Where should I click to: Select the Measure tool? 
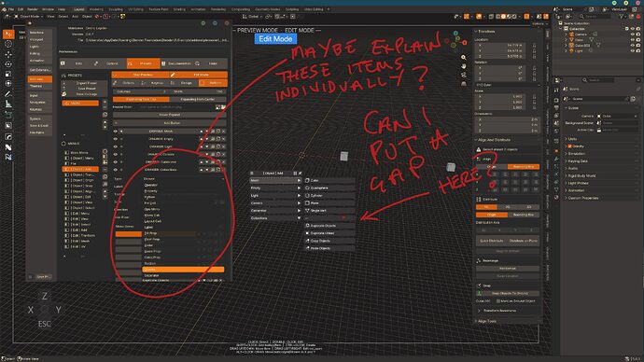point(8,104)
